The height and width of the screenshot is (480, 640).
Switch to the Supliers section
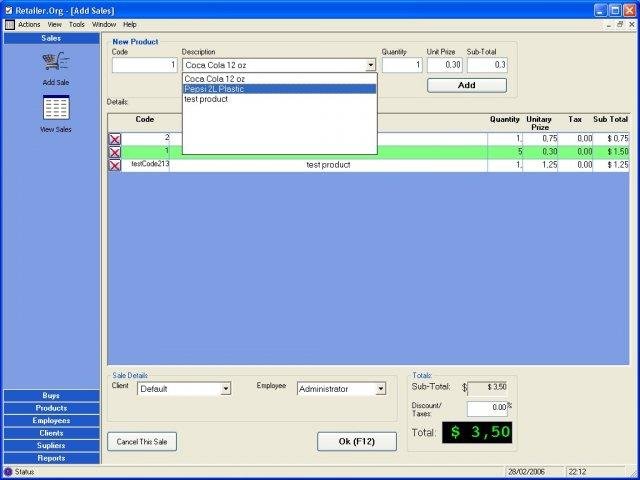(x=51, y=446)
